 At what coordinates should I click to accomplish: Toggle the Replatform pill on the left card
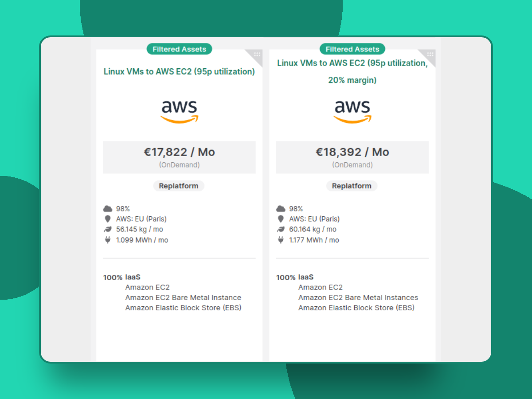click(179, 186)
